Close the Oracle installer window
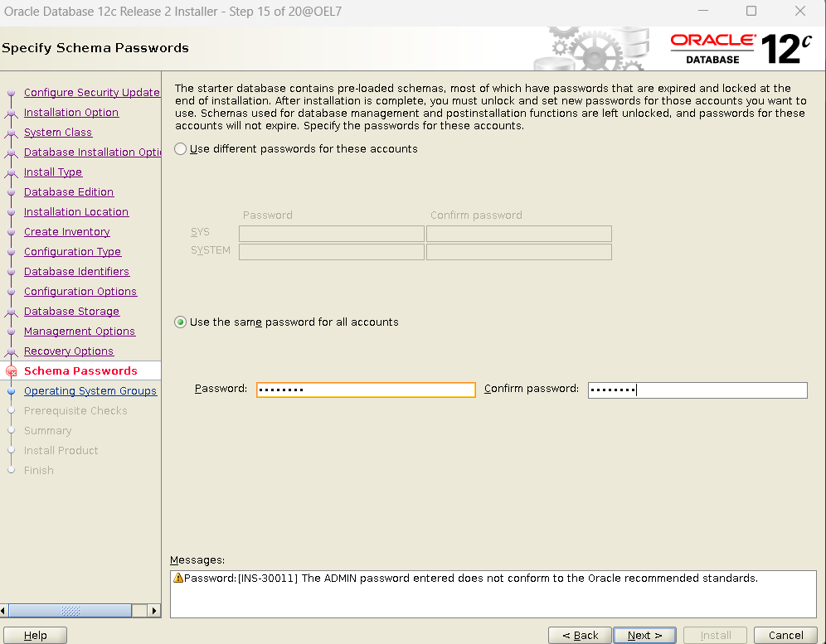The image size is (826, 644). 799,11
